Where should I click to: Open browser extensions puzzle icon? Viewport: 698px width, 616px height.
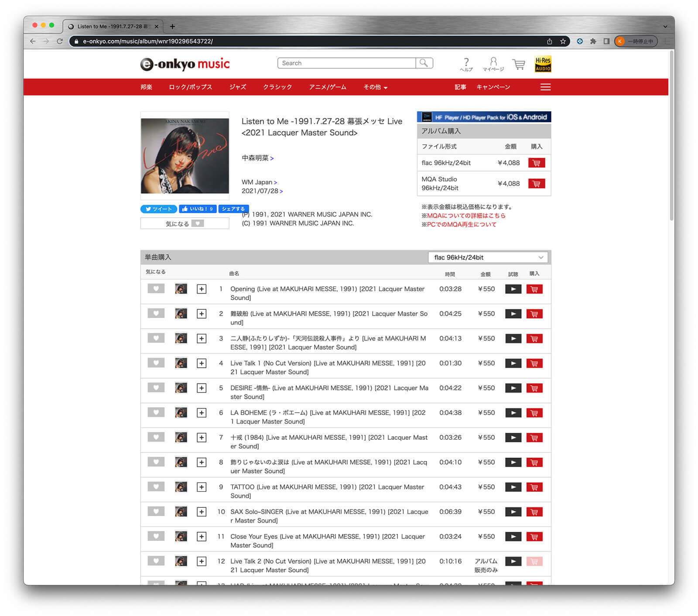[593, 41]
